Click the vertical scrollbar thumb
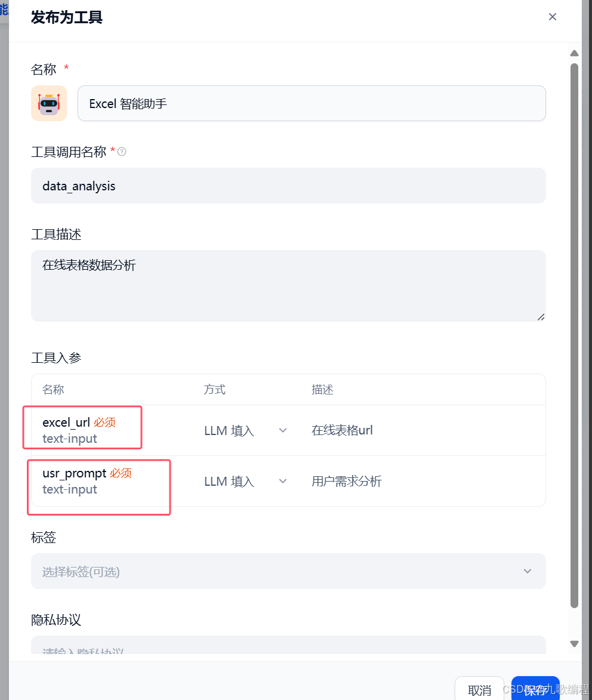The height and width of the screenshot is (700, 592). pos(574,336)
